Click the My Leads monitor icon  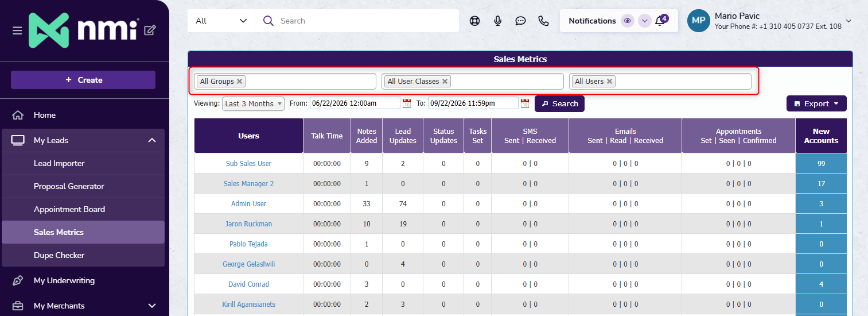(18, 140)
